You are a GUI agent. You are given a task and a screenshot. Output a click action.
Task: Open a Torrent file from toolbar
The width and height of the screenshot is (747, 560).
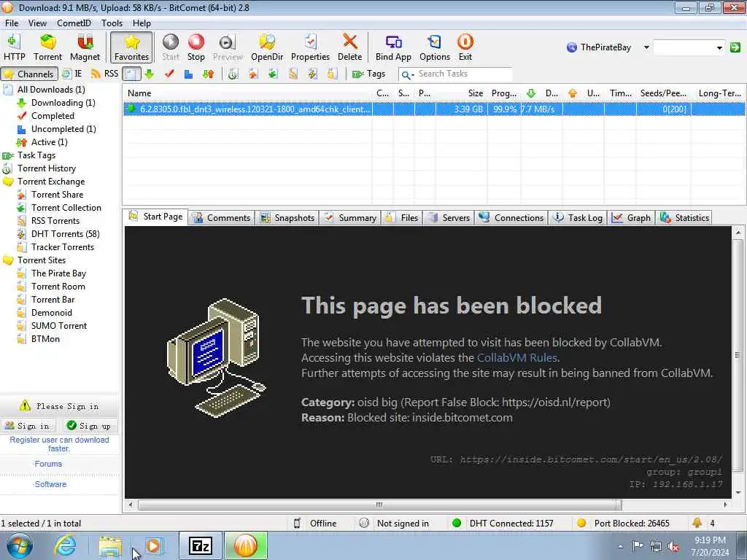point(47,47)
